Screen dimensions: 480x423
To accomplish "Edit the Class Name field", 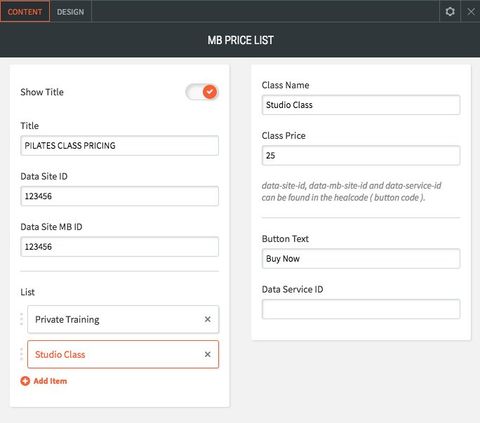I will point(361,105).
